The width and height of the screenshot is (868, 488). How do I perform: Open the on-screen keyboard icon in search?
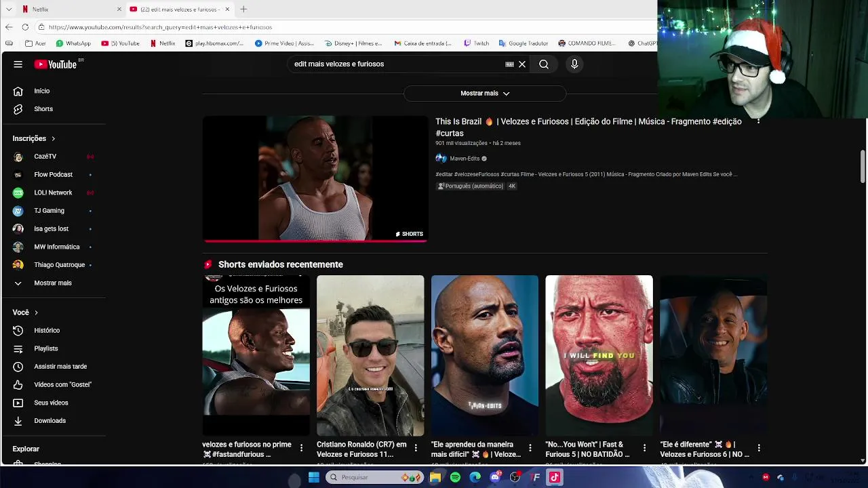(509, 64)
